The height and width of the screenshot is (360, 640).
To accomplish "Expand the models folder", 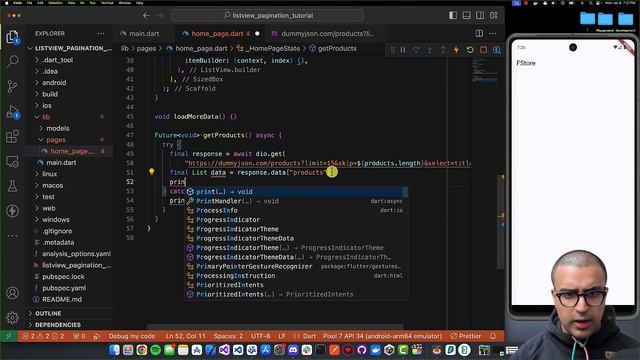I will click(41, 128).
